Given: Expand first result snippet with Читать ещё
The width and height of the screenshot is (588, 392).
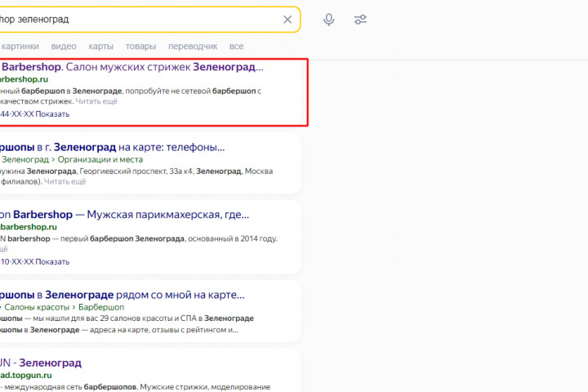Looking at the screenshot, I should 96,101.
